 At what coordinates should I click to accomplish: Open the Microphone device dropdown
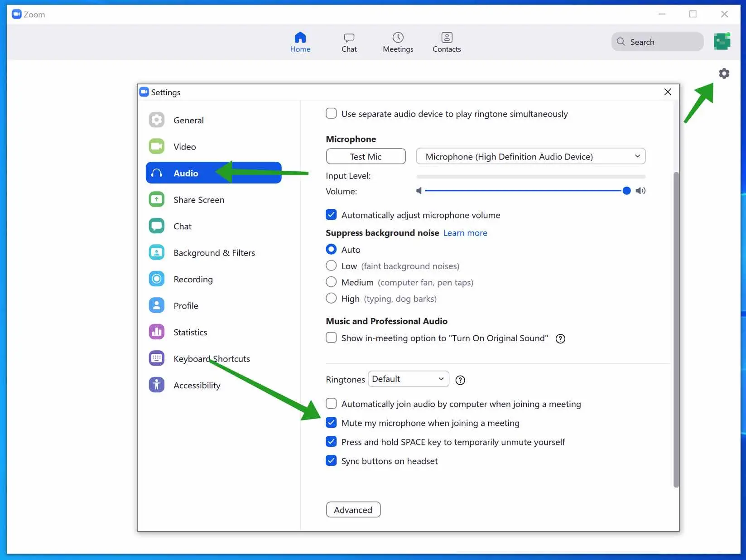pos(530,156)
